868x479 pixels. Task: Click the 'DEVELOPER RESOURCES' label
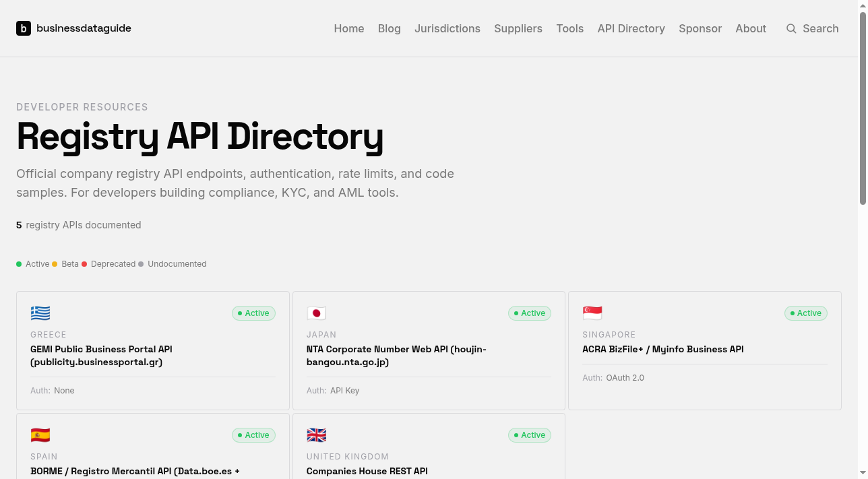pos(82,107)
